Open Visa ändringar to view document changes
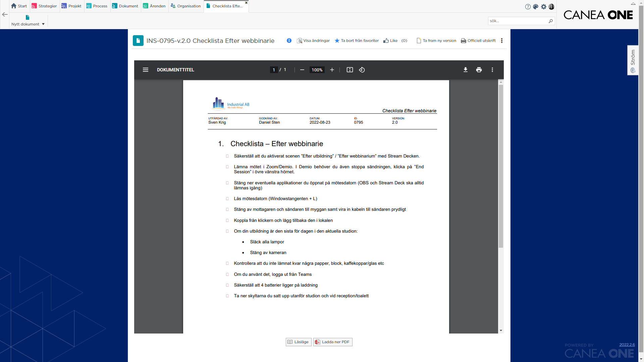 313,41
